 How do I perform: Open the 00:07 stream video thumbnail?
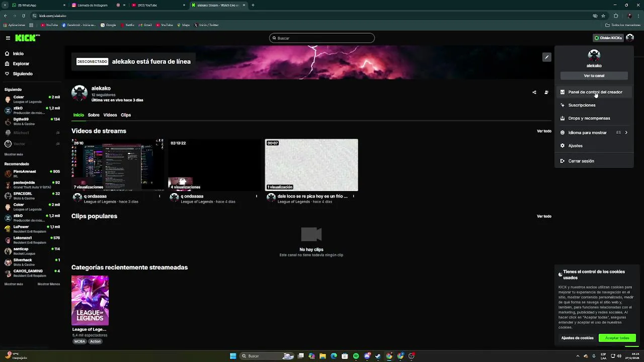click(311, 165)
